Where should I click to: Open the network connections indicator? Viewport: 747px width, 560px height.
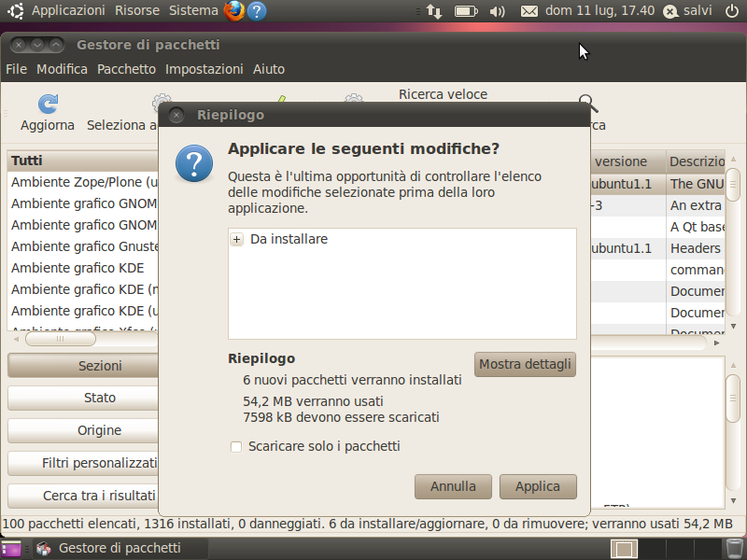click(x=434, y=11)
